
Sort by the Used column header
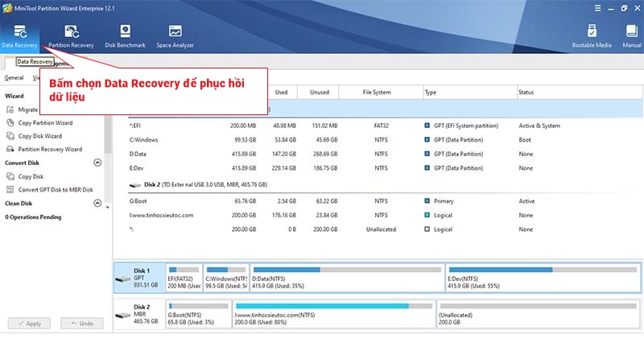click(x=281, y=92)
